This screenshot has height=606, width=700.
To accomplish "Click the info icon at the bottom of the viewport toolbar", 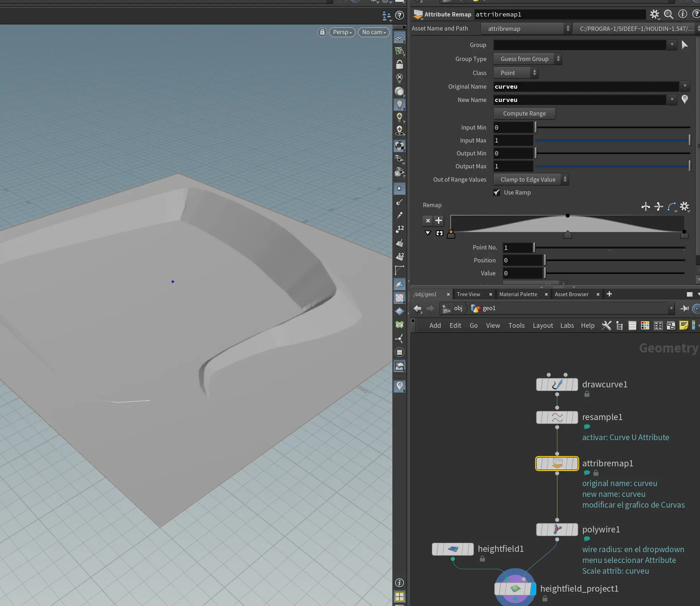I will tap(399, 583).
